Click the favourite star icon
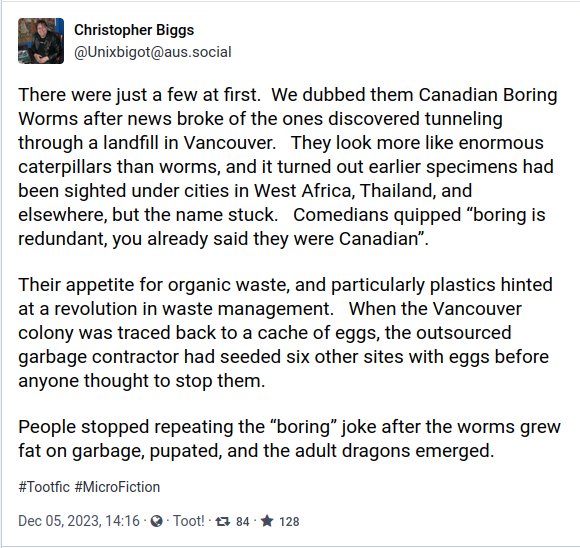 267,521
